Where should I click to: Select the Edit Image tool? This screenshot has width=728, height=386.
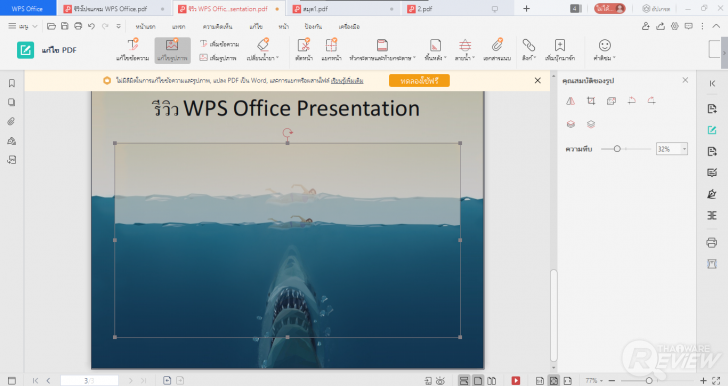172,50
